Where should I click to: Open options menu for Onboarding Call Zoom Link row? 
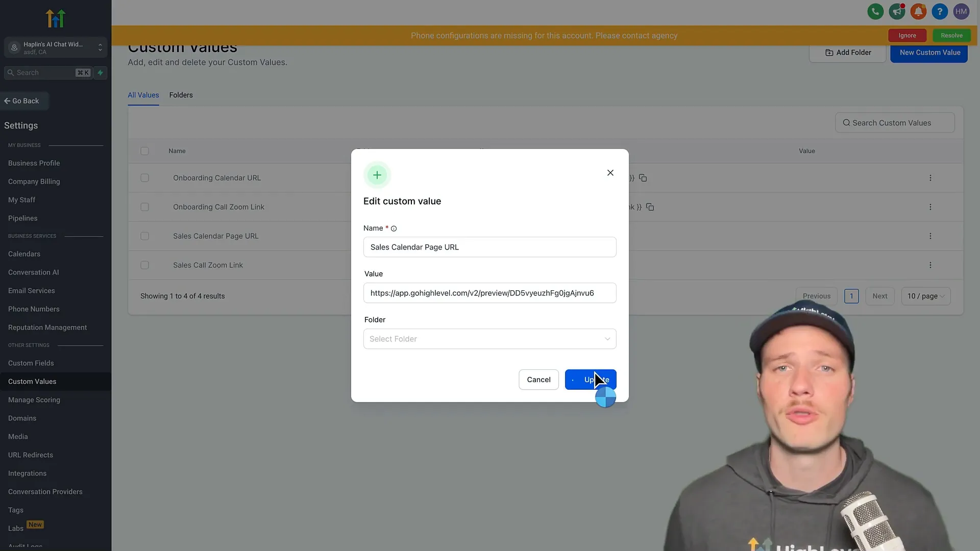point(930,207)
